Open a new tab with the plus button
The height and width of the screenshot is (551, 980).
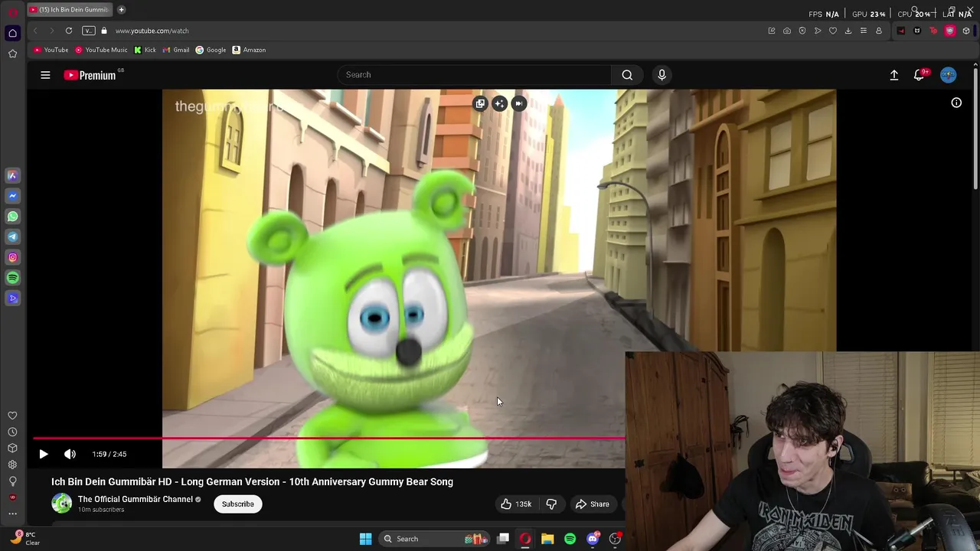coord(121,10)
